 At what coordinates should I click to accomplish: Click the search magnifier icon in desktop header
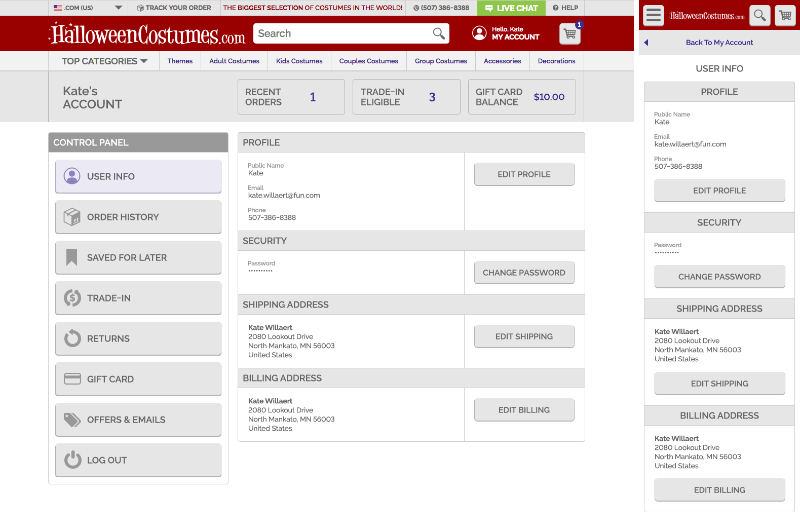439,33
